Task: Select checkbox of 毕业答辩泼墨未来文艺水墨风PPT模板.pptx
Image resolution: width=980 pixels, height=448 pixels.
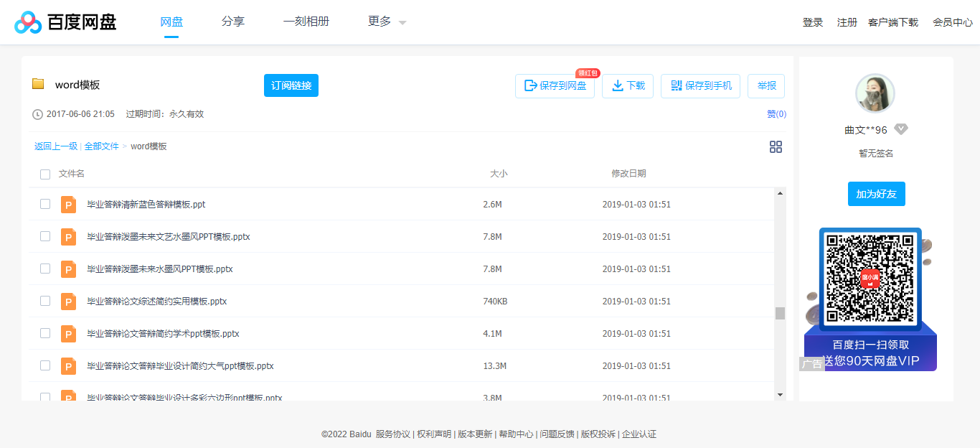Action: click(x=44, y=236)
